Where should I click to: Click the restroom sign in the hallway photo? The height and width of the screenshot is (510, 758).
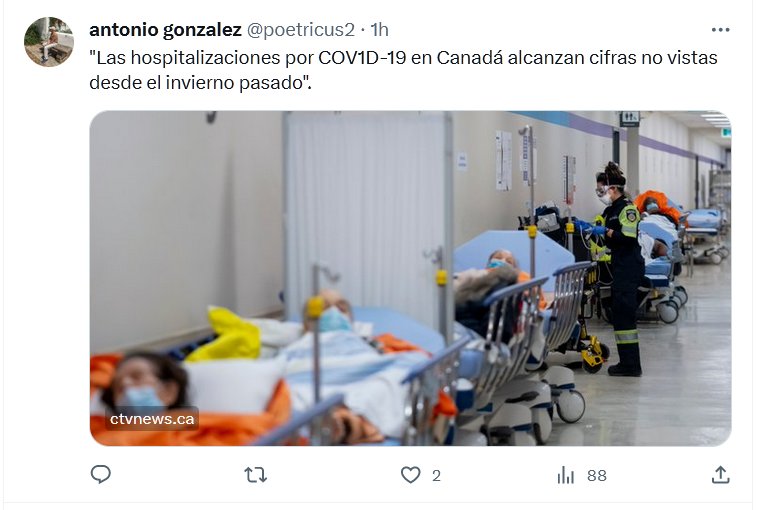click(x=629, y=118)
